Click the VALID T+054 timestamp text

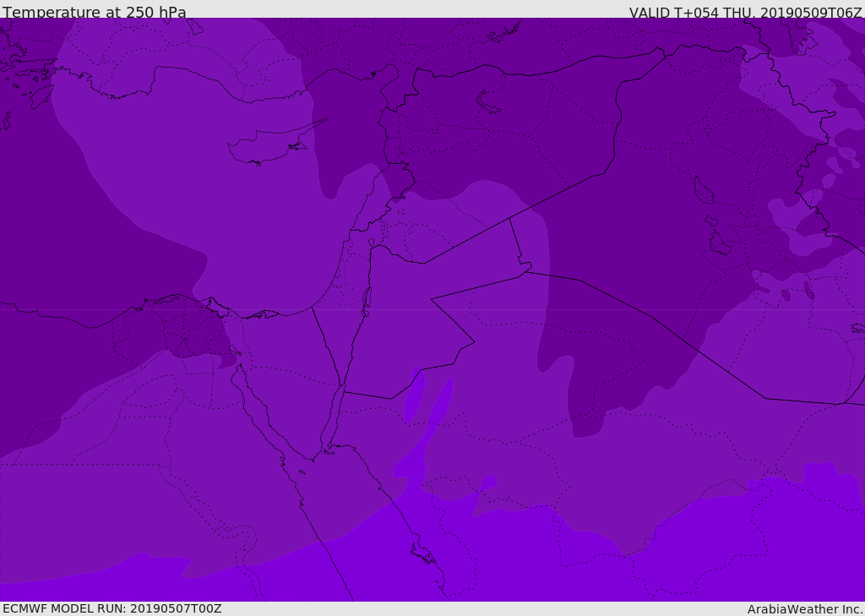(745, 13)
